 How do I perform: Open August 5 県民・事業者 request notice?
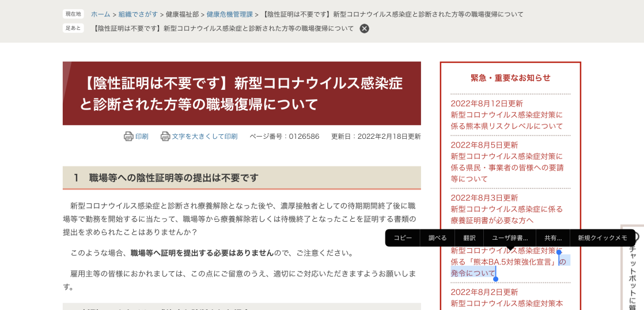click(506, 167)
